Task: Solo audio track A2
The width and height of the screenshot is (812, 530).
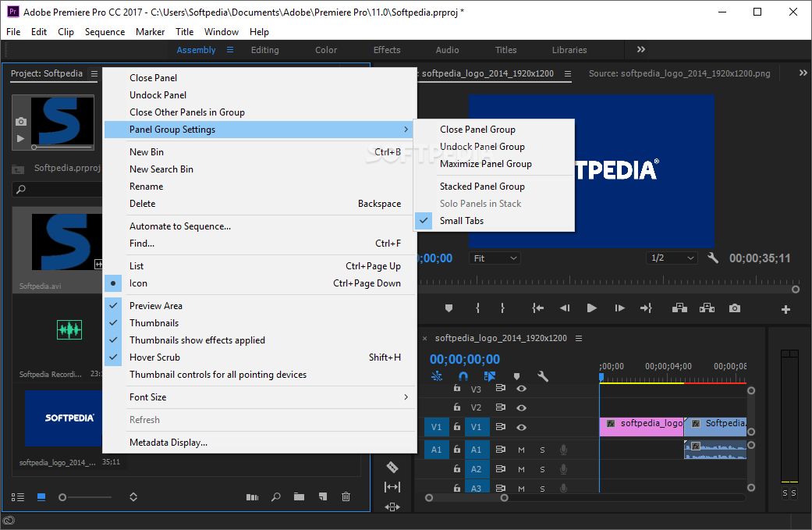Action: pyautogui.click(x=542, y=469)
